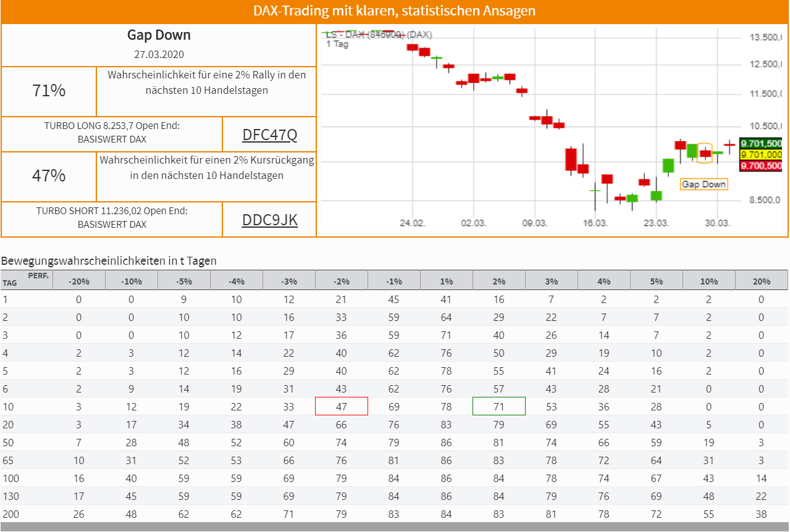Image resolution: width=790 pixels, height=532 pixels.
Task: Click the orange 'Gap Down' label on the chart
Action: click(x=704, y=184)
